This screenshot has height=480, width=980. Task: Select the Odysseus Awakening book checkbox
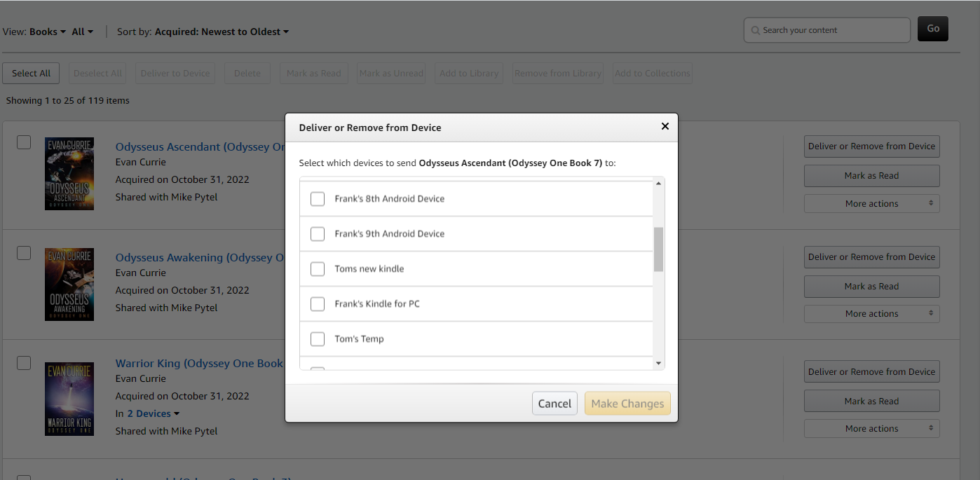[x=24, y=253]
